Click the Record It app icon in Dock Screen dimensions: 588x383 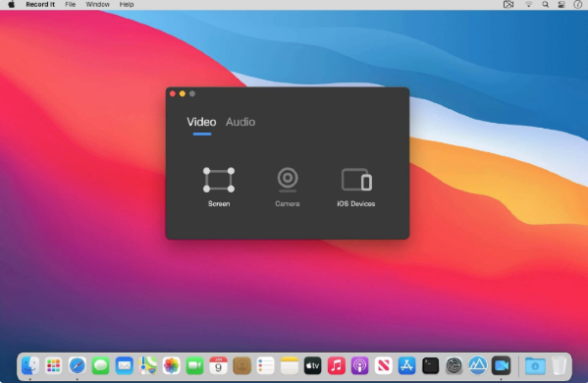coord(502,365)
